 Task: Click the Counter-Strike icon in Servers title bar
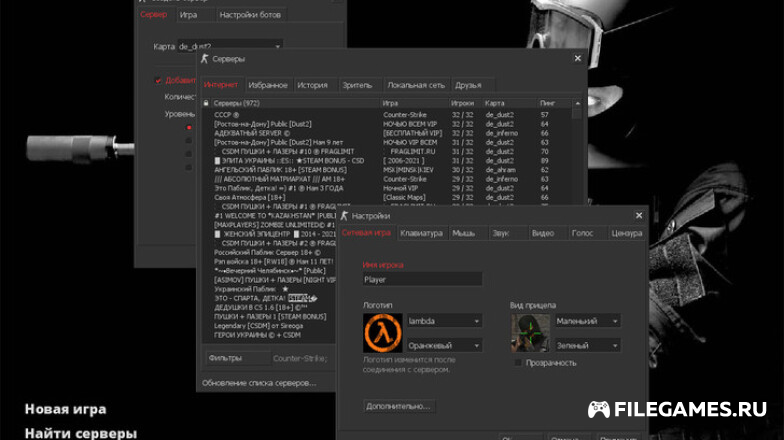[x=204, y=58]
